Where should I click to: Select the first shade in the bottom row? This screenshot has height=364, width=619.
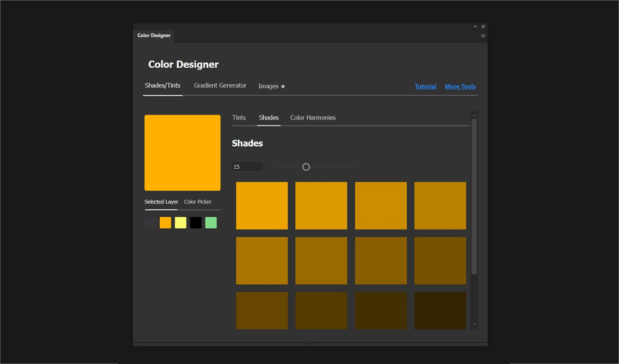(262, 310)
